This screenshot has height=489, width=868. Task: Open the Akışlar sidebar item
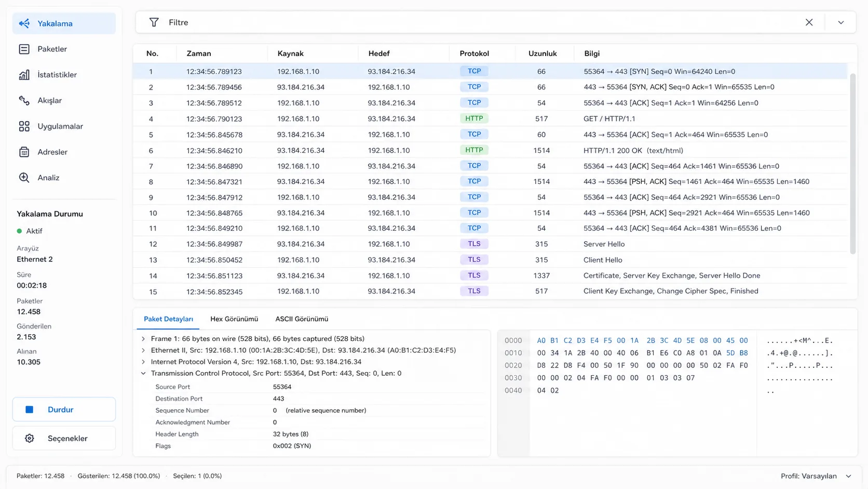point(64,100)
